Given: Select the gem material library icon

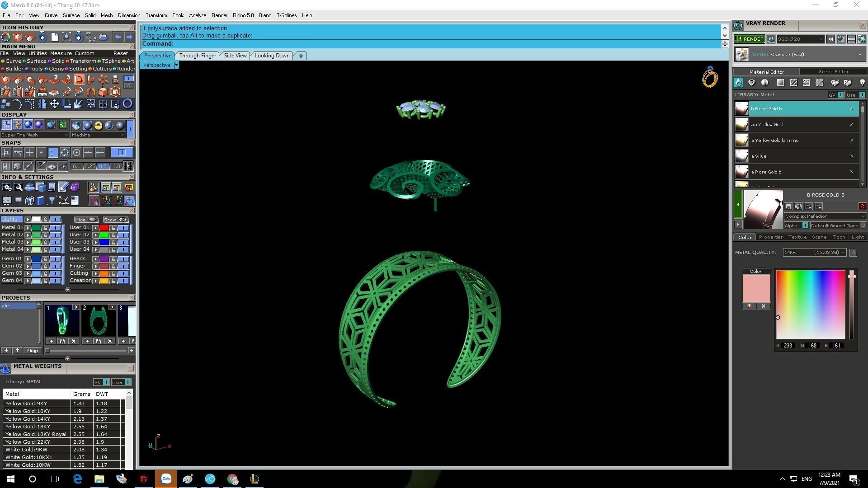Looking at the screenshot, I should [751, 83].
